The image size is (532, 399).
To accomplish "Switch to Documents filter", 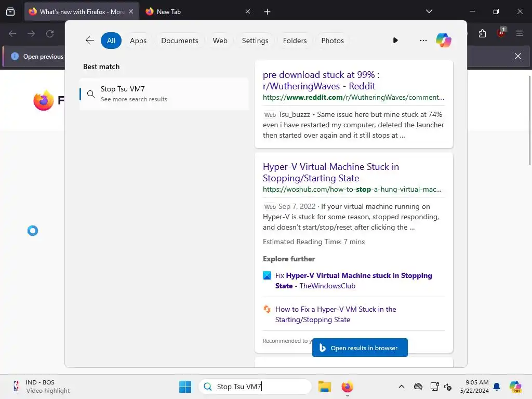I will click(179, 41).
